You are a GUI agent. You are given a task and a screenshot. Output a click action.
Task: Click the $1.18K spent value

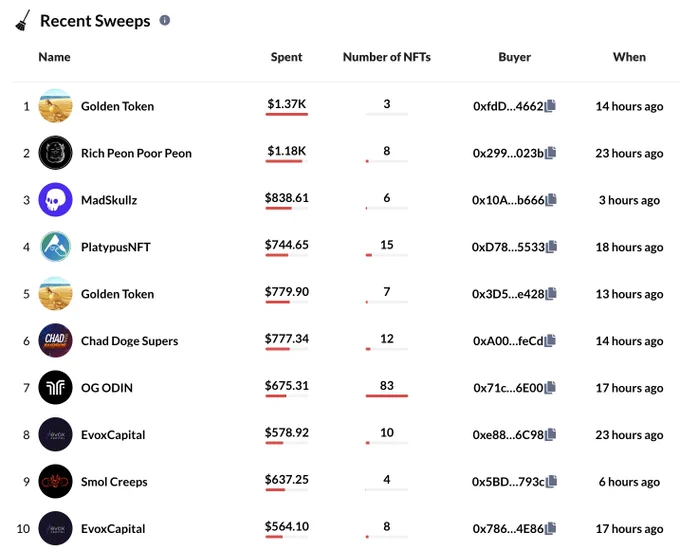click(x=287, y=151)
